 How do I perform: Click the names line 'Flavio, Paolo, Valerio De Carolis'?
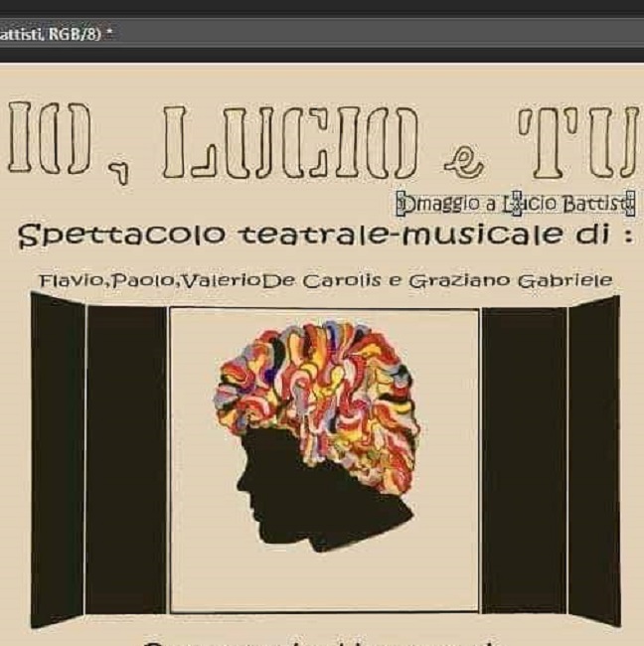point(209,281)
